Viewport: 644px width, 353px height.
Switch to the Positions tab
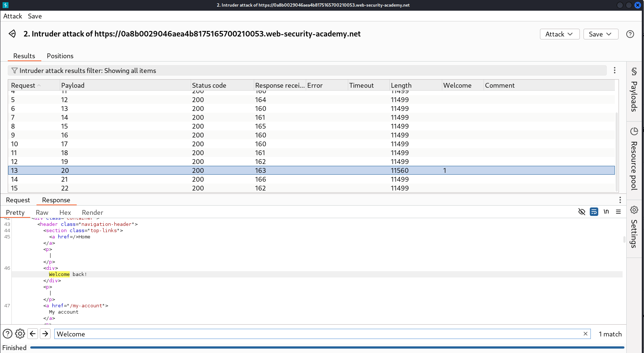click(x=60, y=56)
